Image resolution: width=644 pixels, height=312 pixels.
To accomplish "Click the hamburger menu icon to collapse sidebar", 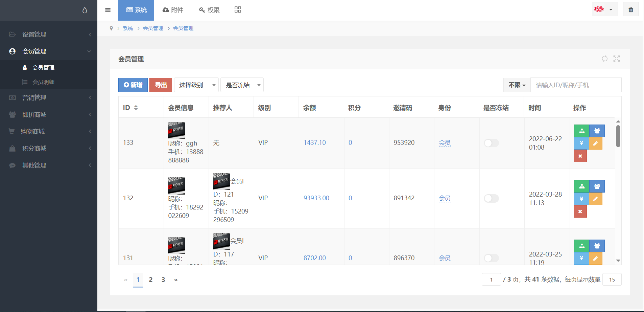I will pyautogui.click(x=108, y=10).
